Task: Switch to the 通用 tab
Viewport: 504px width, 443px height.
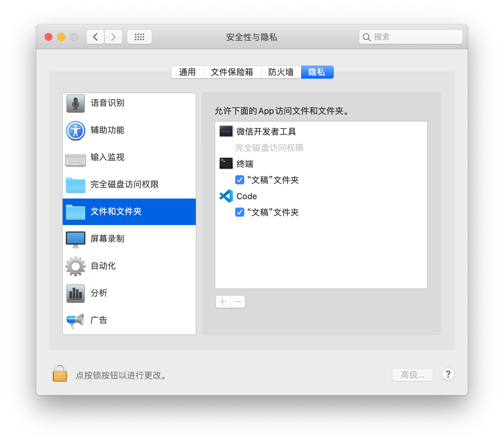Action: point(187,72)
